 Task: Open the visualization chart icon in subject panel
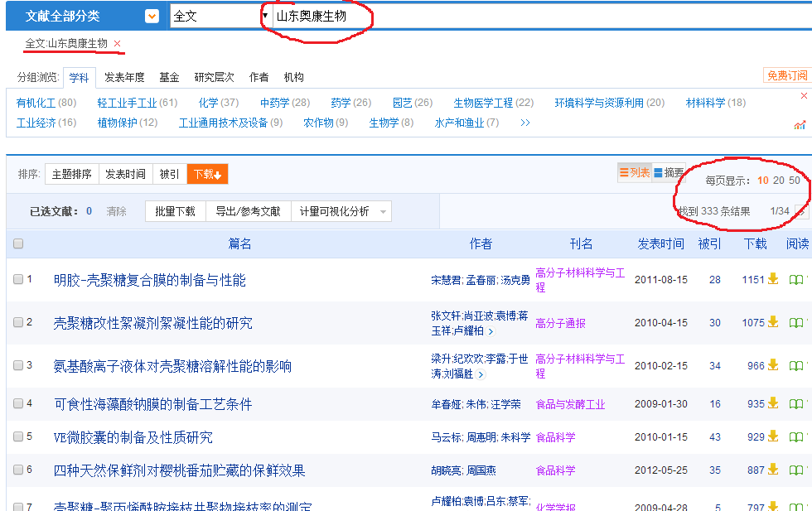[800, 125]
